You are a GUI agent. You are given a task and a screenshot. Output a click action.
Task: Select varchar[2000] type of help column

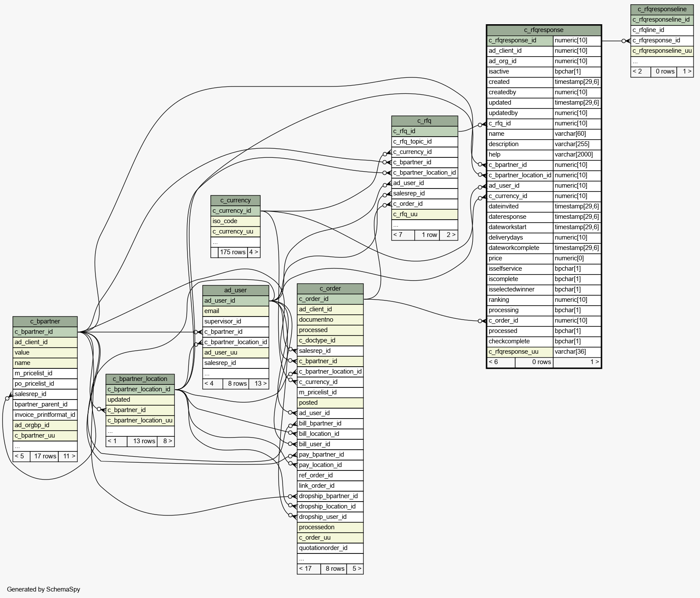(x=577, y=155)
